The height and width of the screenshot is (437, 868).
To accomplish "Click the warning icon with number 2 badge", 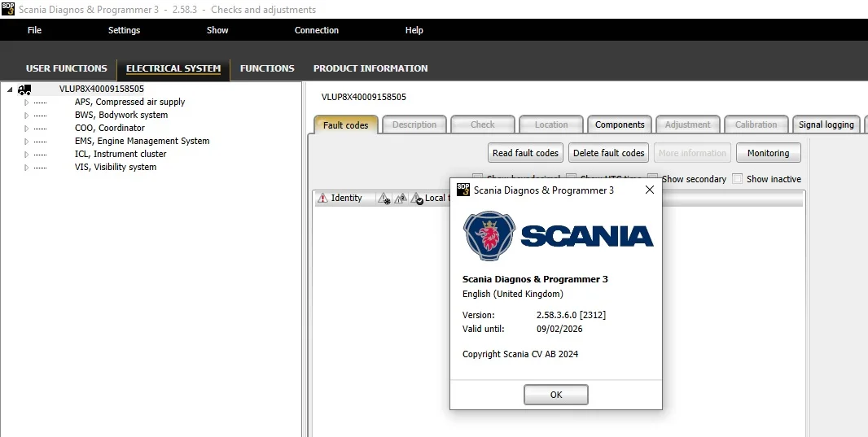I will (x=401, y=198).
